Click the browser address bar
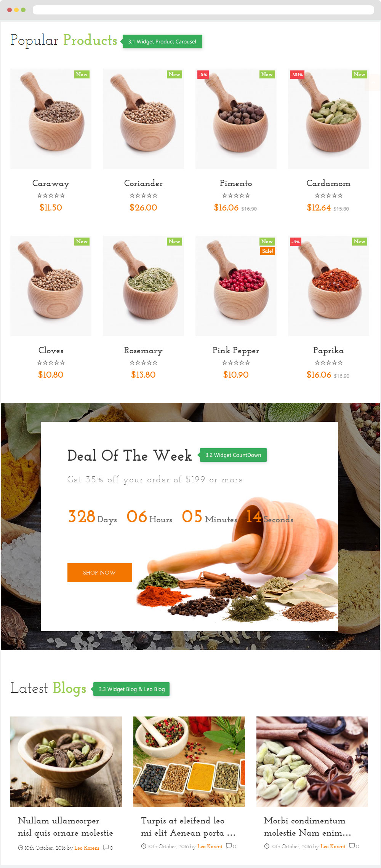The width and height of the screenshot is (381, 868). tap(203, 10)
